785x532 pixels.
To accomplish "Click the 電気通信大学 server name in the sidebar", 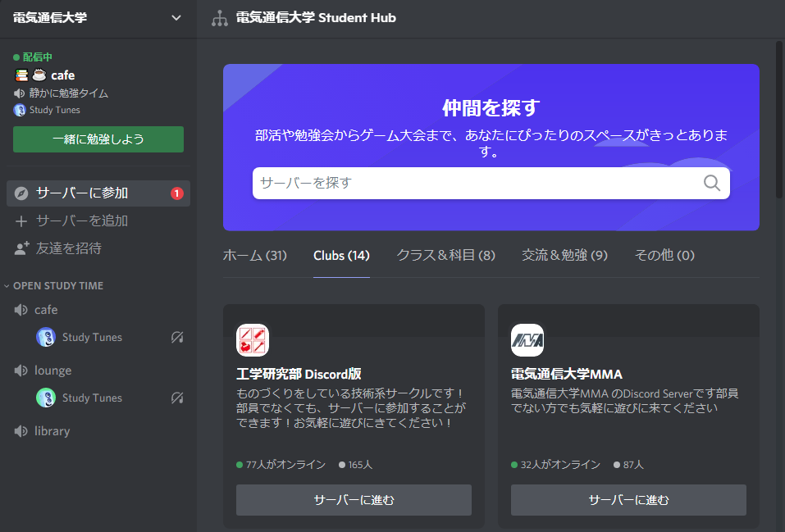I will click(50, 18).
